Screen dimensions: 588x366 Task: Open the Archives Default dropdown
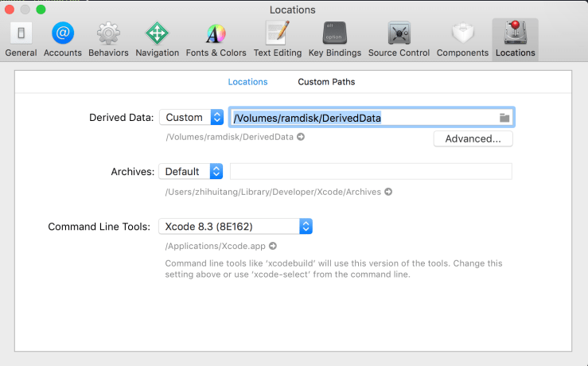192,172
